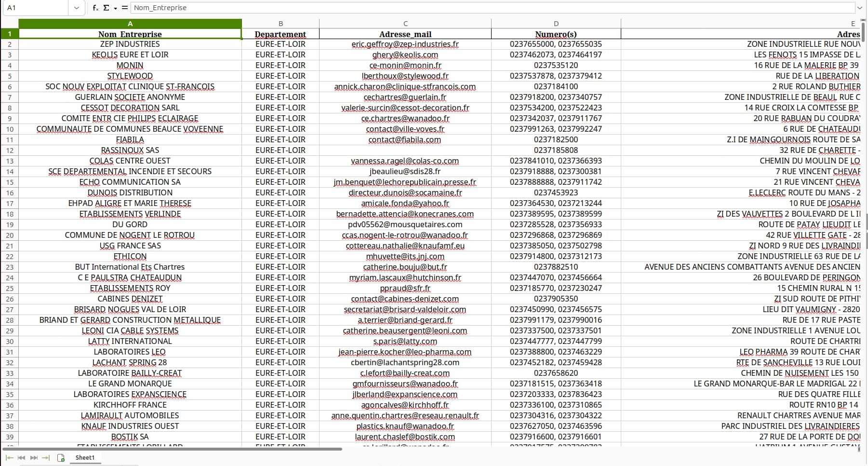The image size is (868, 466).
Task: Select row 1 header
Action: click(x=10, y=34)
